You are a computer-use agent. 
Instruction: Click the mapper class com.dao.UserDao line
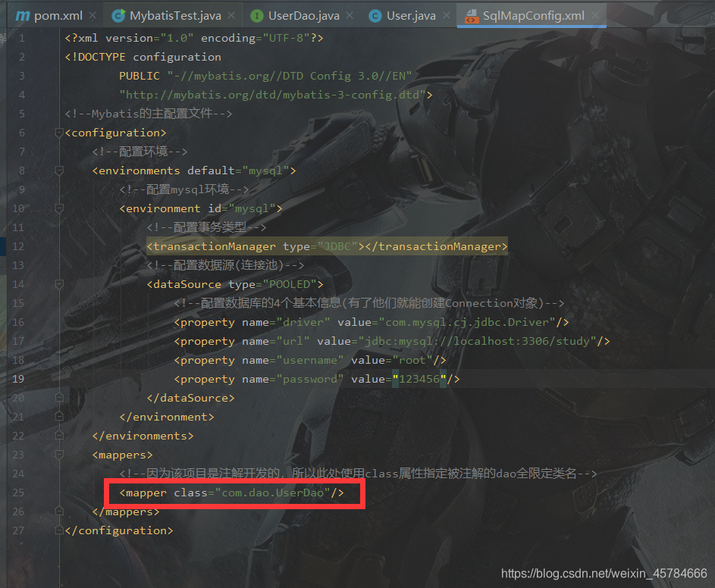click(232, 493)
